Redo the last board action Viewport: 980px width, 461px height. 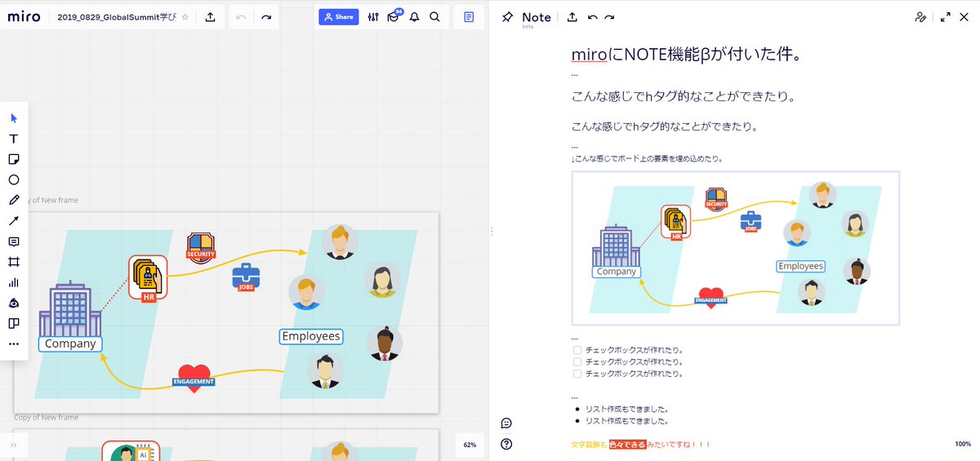tap(266, 16)
